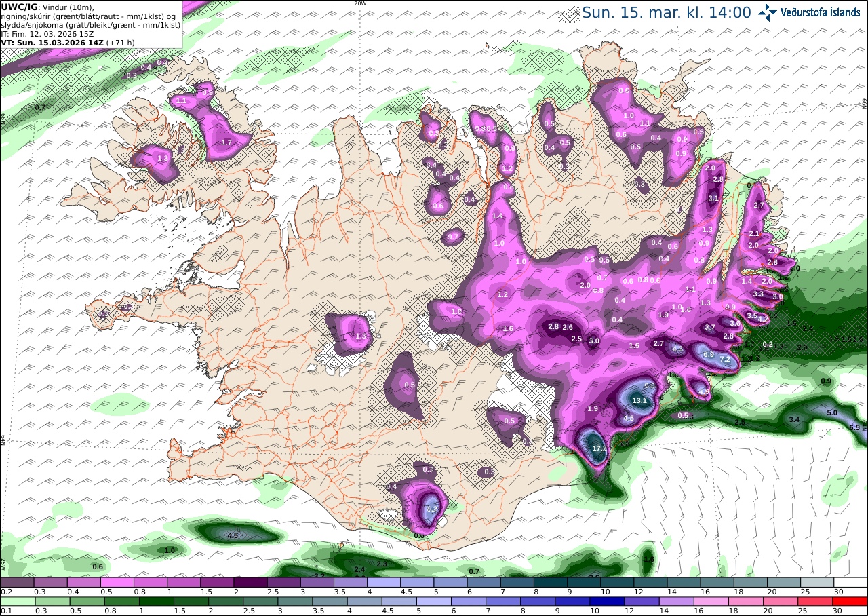
Task: Click the label 0.2 starting the upper legend
Action: click(x=5, y=592)
